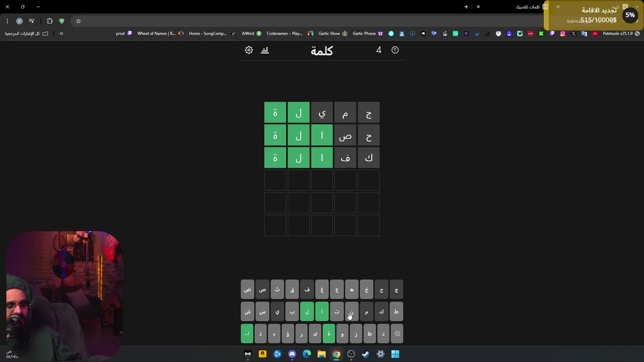Viewport: 644px width, 362px height.
Task: Tap the م key on the keyboard
Action: 366,312
